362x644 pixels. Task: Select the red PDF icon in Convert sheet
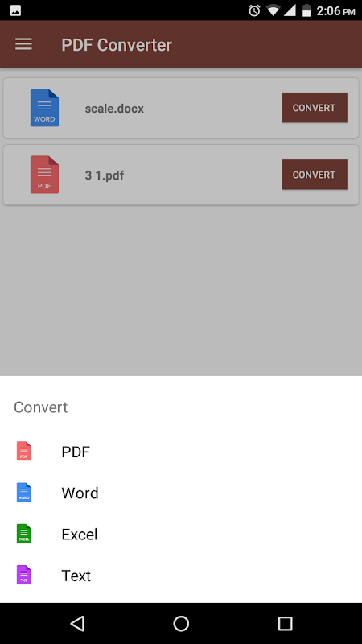pos(24,451)
